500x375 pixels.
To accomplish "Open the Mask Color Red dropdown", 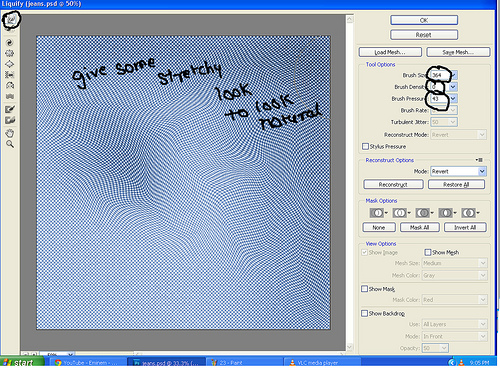I will 454,300.
